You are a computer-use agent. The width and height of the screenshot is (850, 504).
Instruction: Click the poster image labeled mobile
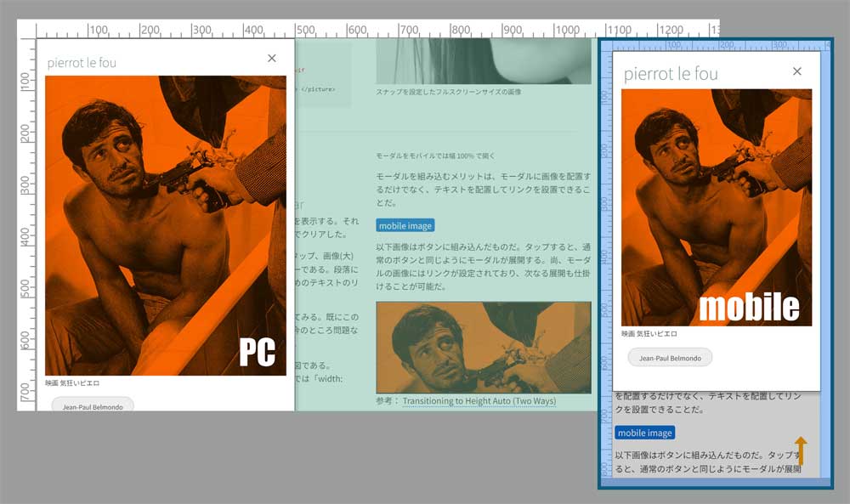716,207
